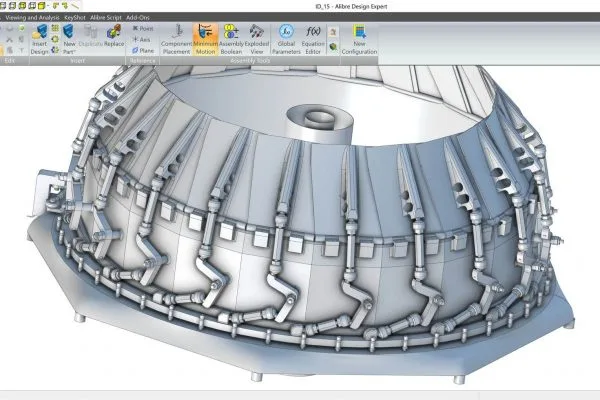Switch to the KeyShot tab
Viewport: 600px width, 400px height.
click(75, 18)
